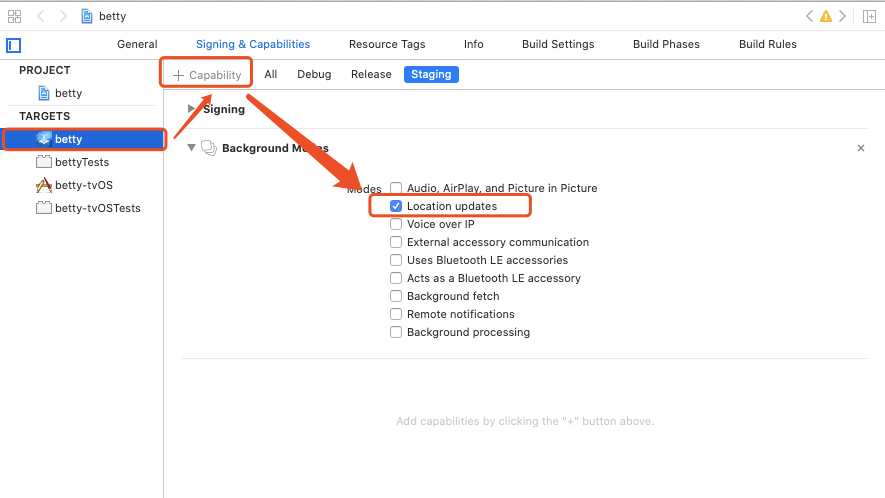Collapse the Background Modes section triangle
This screenshot has height=498, width=885.
(x=192, y=148)
